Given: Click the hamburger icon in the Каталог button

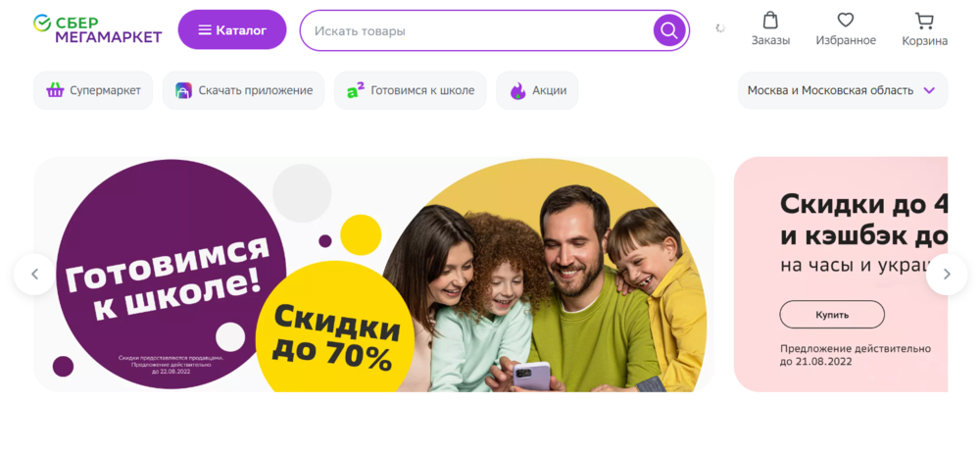Looking at the screenshot, I should coord(205,30).
